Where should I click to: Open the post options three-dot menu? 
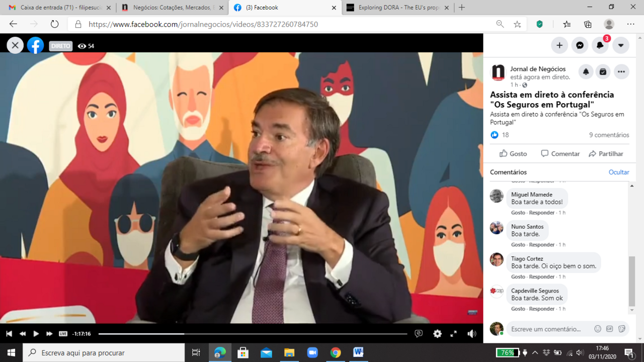pos(621,72)
